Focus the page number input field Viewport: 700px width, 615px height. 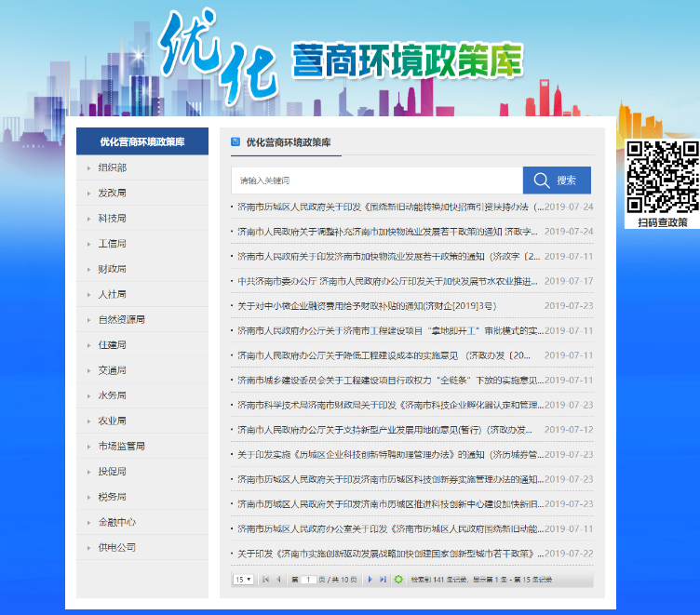(308, 580)
